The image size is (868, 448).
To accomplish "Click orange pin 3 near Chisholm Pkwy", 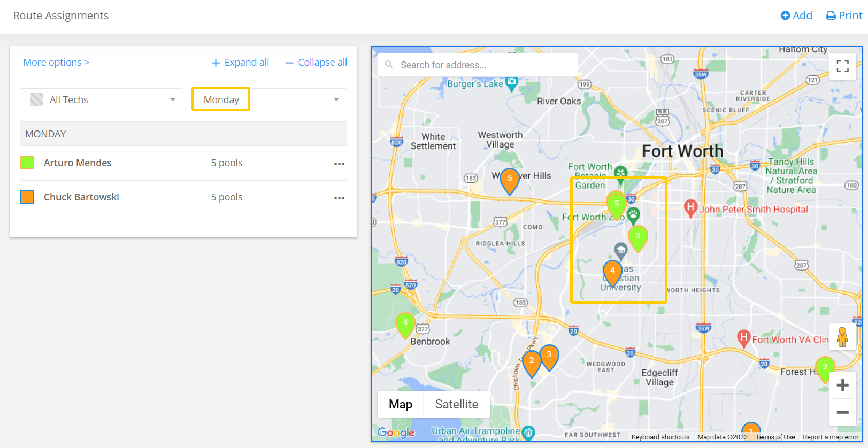I will (x=549, y=358).
